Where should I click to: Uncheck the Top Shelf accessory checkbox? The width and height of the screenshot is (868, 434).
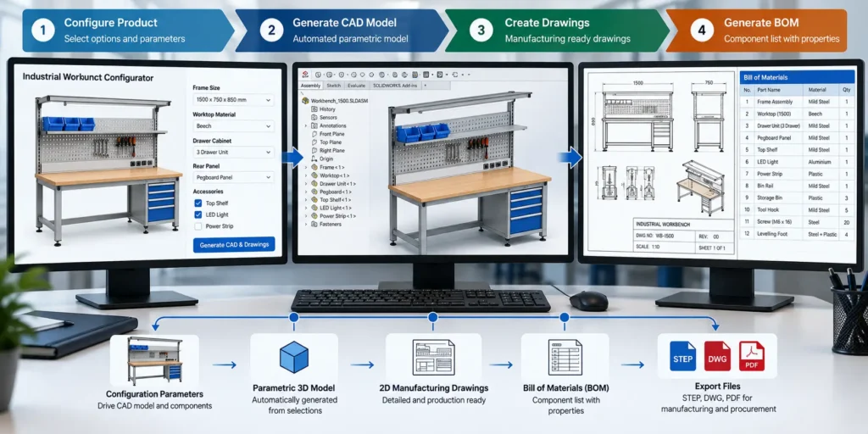click(x=198, y=203)
